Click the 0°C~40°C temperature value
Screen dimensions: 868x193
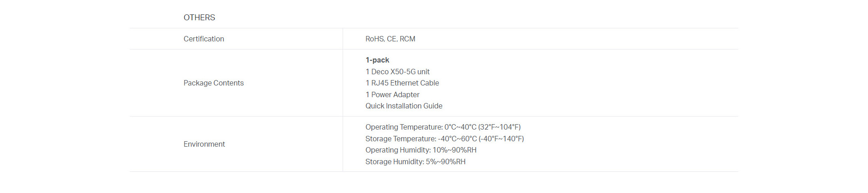click(460, 127)
